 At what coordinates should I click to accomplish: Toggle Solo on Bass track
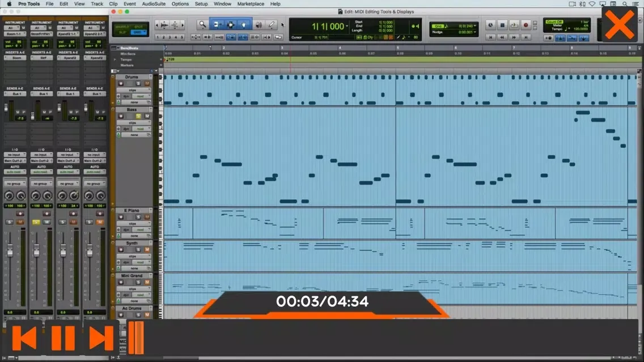point(138,116)
